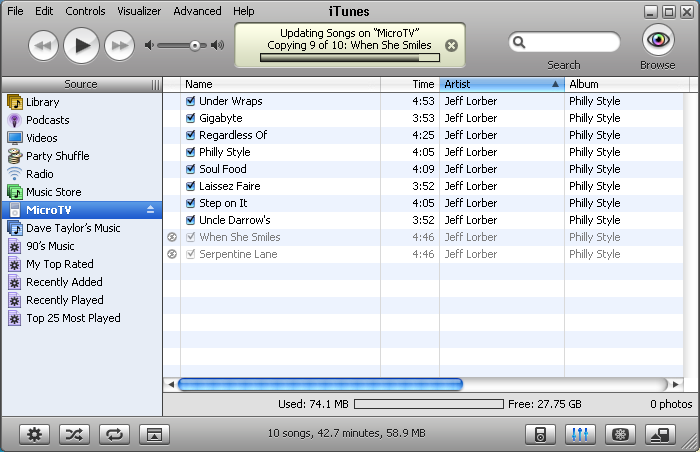700x452 pixels.
Task: Open the Recently Played playlist
Action: point(82,300)
